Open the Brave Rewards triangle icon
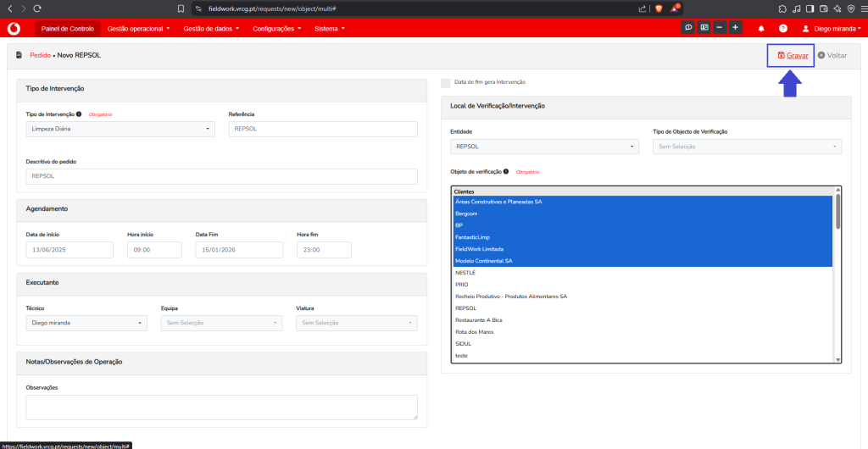The height and width of the screenshot is (449, 868). pyautogui.click(x=675, y=8)
